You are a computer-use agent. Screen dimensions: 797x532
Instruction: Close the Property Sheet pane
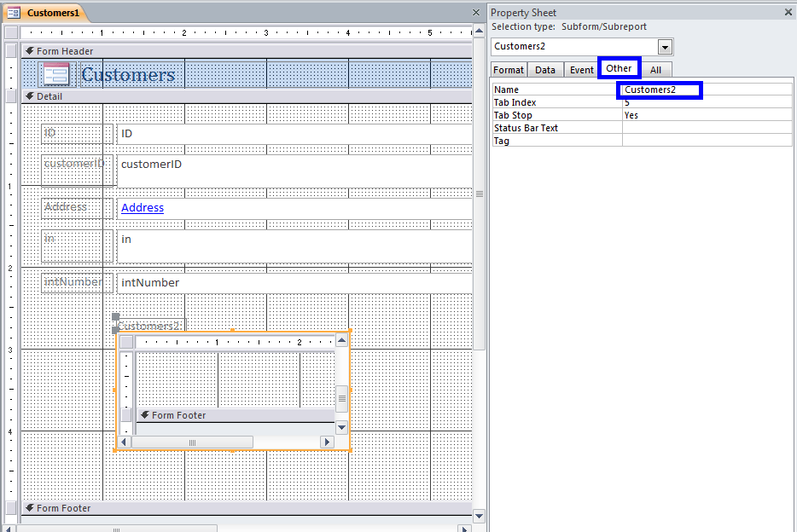pos(787,13)
